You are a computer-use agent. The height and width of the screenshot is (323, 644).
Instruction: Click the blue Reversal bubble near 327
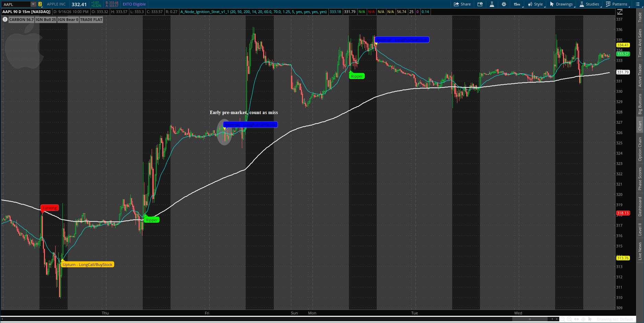[x=250, y=125]
